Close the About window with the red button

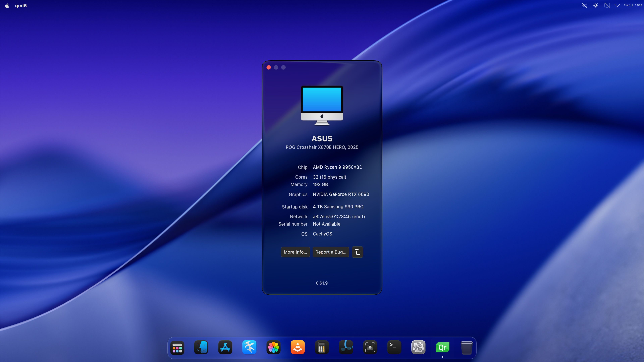pyautogui.click(x=269, y=67)
